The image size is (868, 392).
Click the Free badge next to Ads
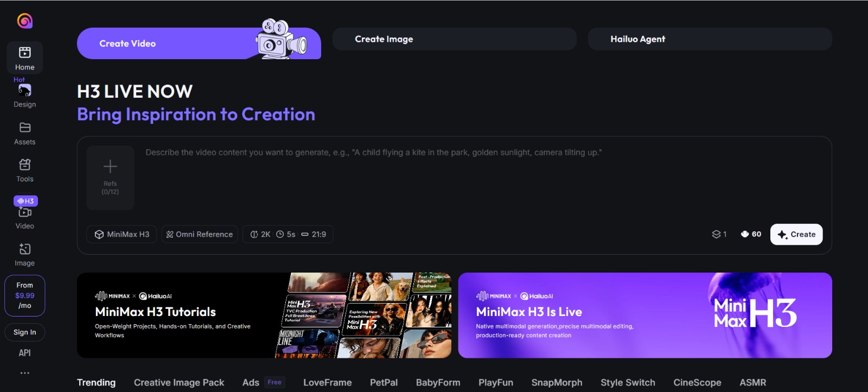click(x=275, y=382)
